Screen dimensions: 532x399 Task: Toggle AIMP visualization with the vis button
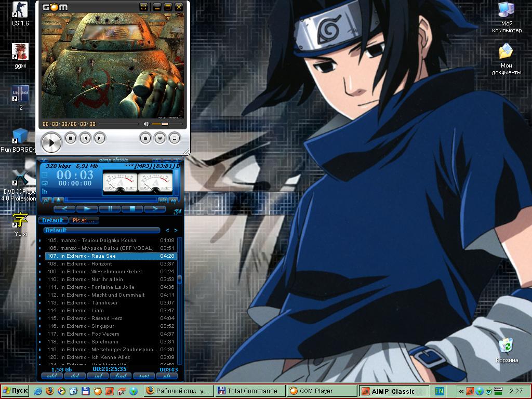coord(163,200)
